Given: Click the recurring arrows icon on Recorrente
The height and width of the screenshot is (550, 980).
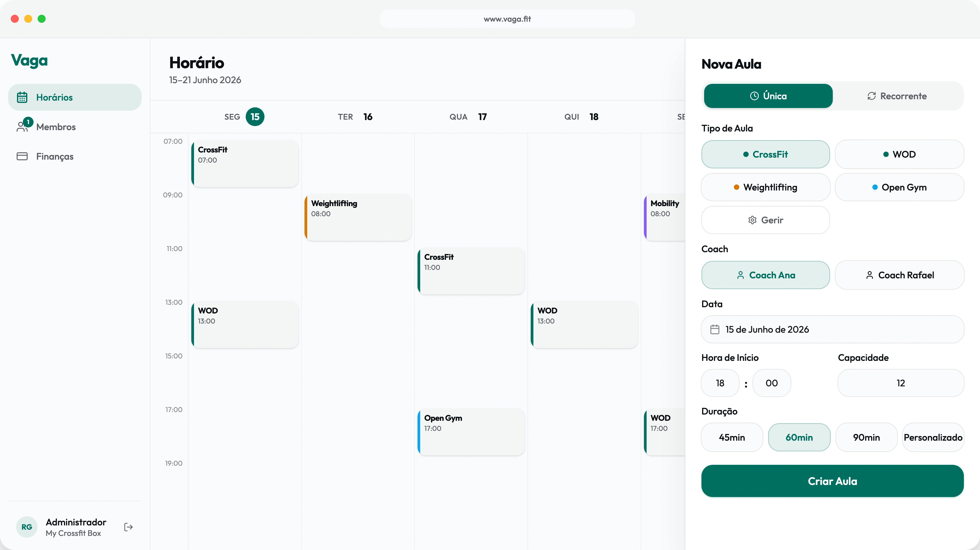Looking at the screenshot, I should tap(871, 96).
